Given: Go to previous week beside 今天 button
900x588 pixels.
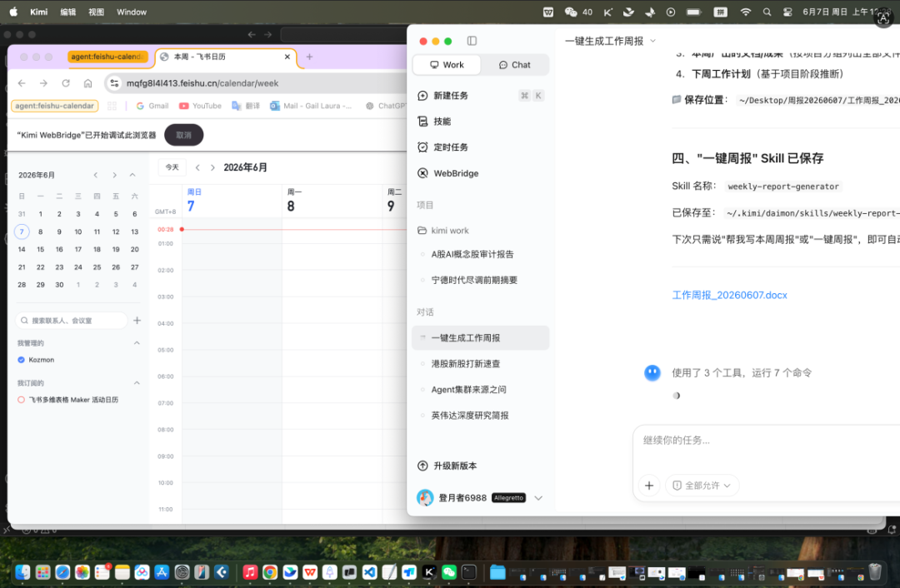Looking at the screenshot, I should (x=197, y=167).
